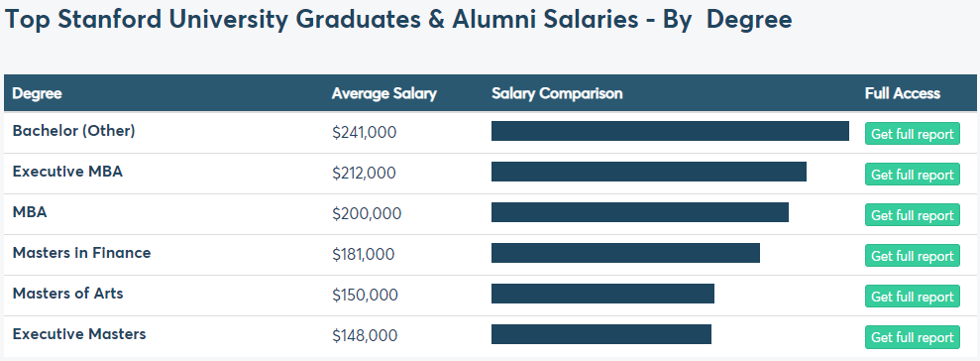Click the $200,000 average salary value

pyautogui.click(x=367, y=213)
